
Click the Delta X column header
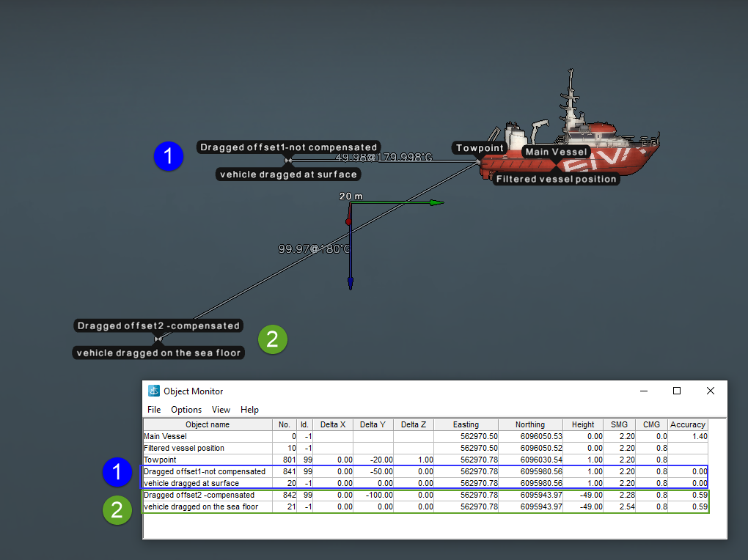[x=333, y=424]
